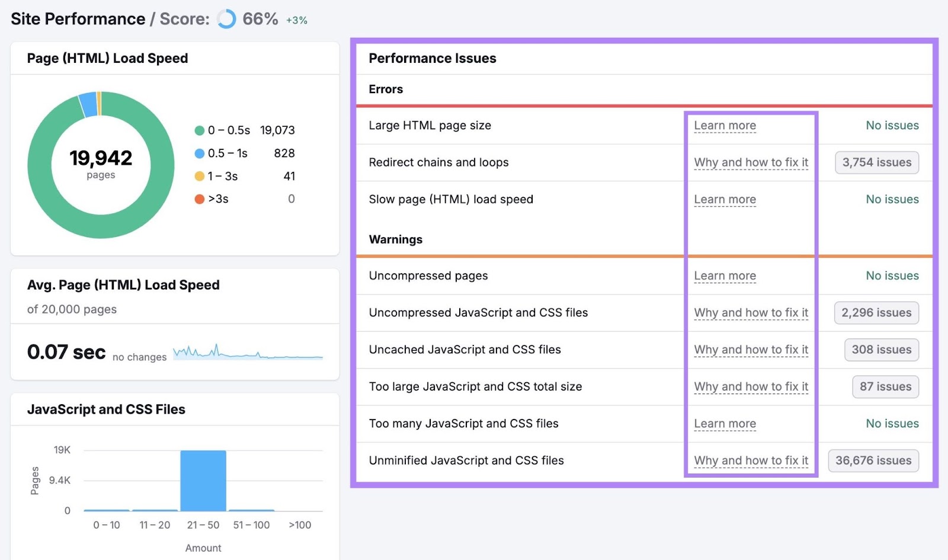Click the '19,073' value for 0 – 0.5s

coord(277,130)
